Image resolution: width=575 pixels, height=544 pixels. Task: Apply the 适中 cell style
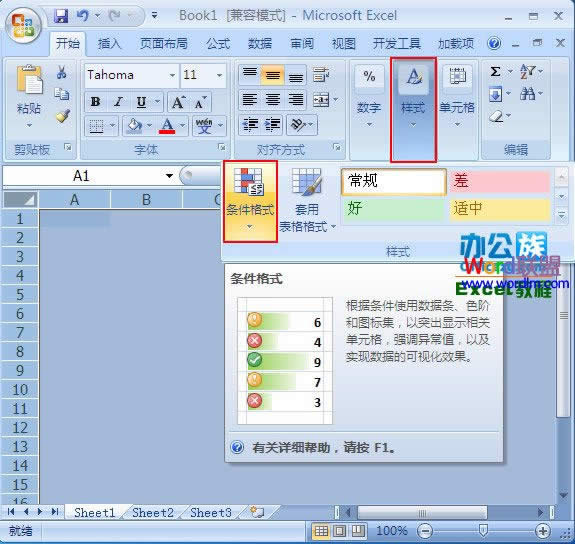click(x=500, y=209)
